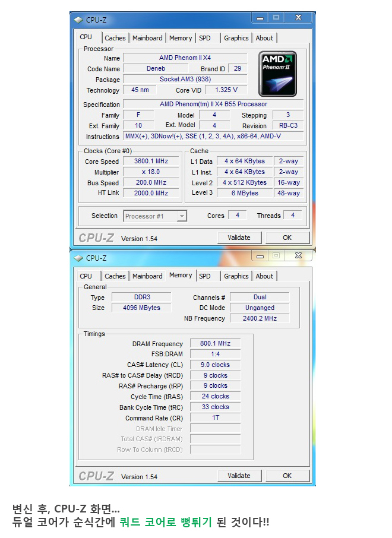Click Level 3 cache value '6 MBytes'

click(x=245, y=193)
